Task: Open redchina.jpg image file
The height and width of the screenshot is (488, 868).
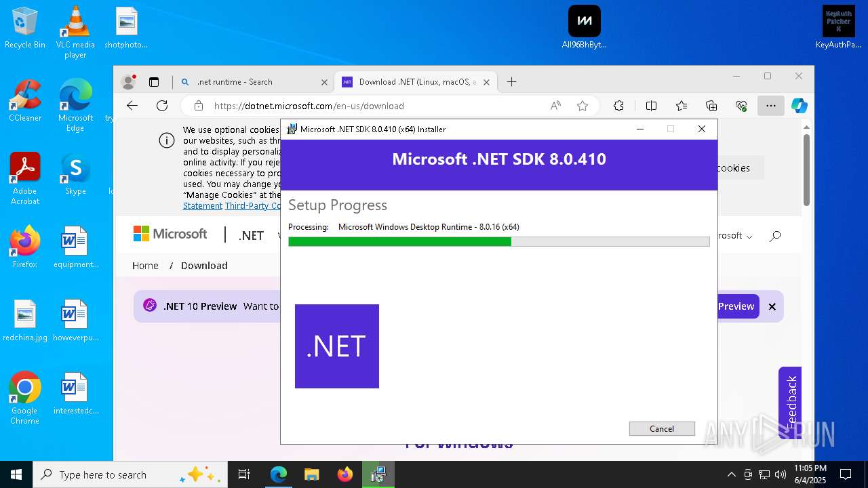Action: pyautogui.click(x=25, y=320)
